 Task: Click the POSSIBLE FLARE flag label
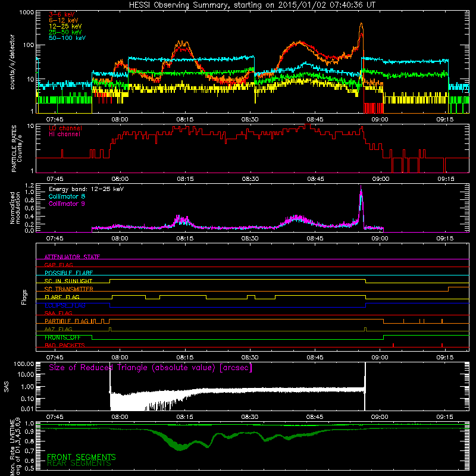(68, 273)
